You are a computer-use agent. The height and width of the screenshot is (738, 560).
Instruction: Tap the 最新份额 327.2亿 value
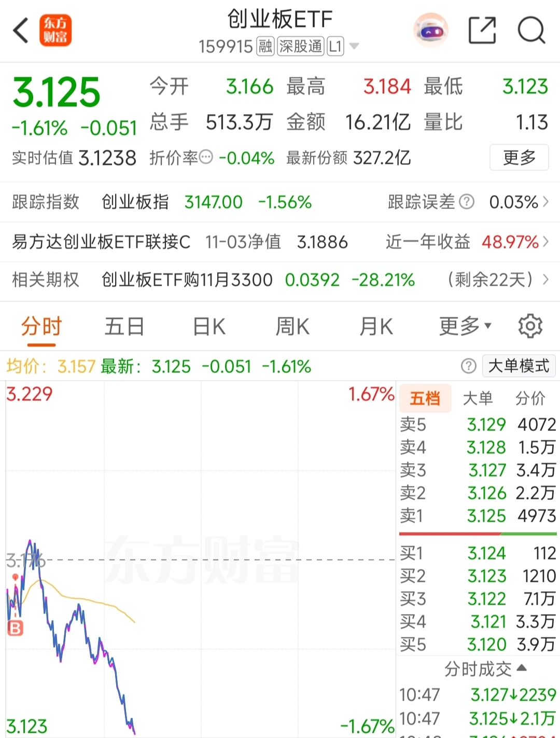pos(382,158)
